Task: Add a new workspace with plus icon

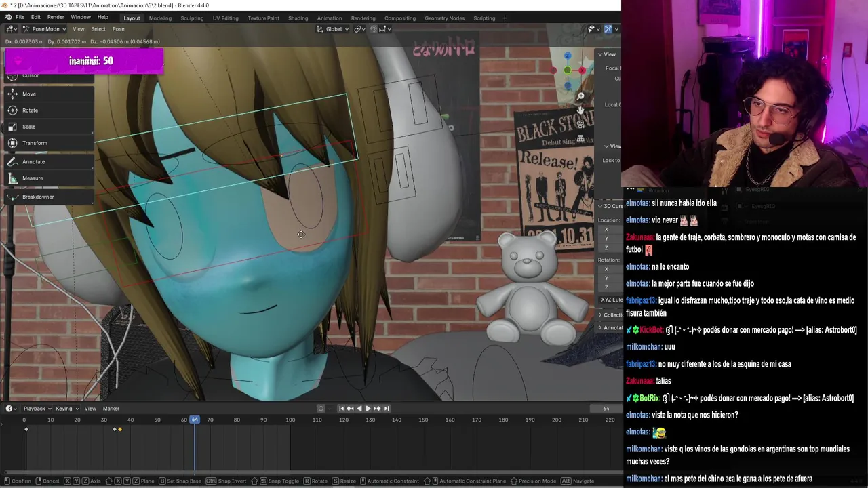Action: 505,18
